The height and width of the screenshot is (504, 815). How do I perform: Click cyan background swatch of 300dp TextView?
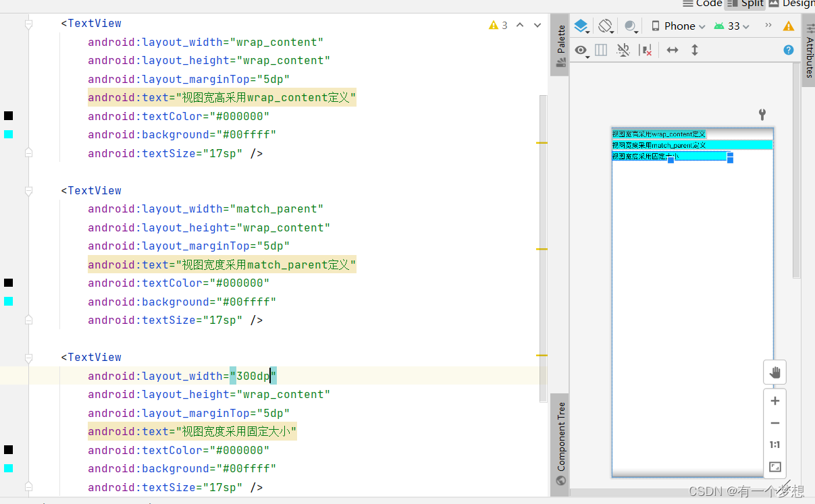pos(8,468)
